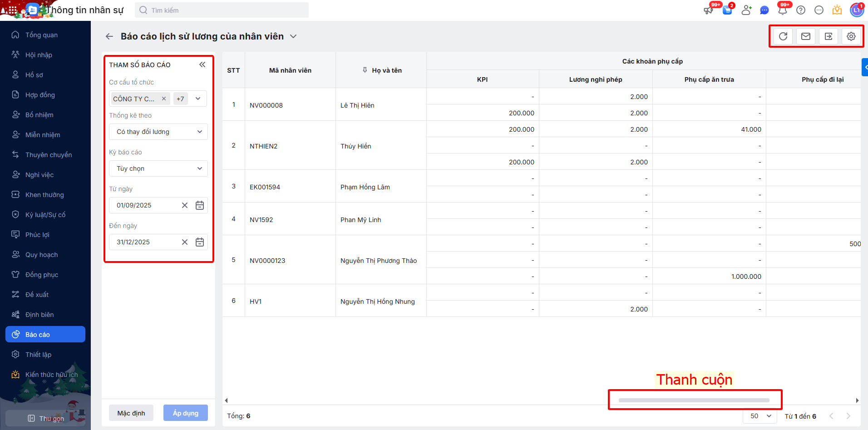Go back using the left arrow
Viewport: 868px width, 430px height.
109,36
